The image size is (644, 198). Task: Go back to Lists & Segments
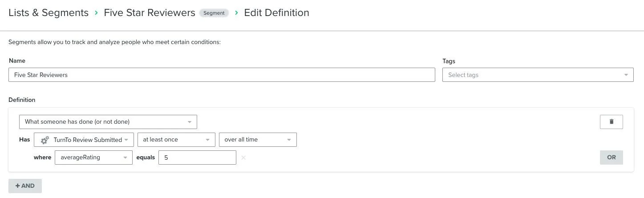pyautogui.click(x=49, y=13)
